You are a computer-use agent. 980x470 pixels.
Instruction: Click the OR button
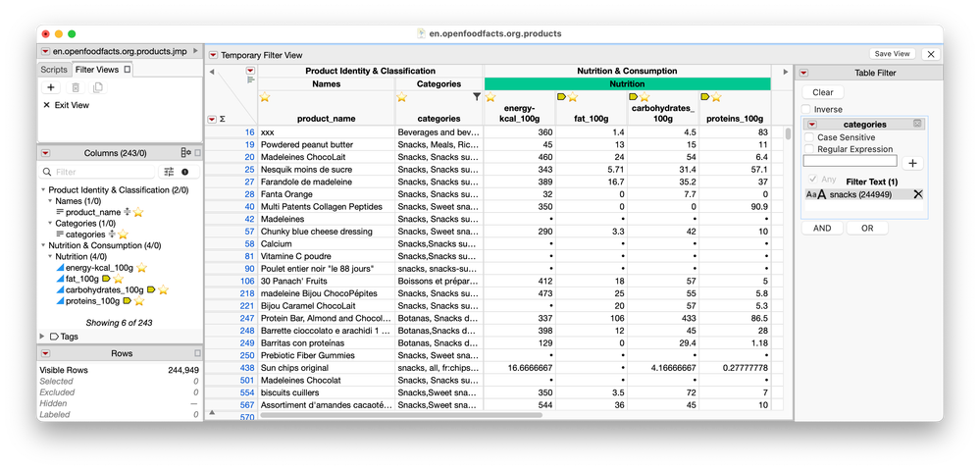pyautogui.click(x=867, y=228)
